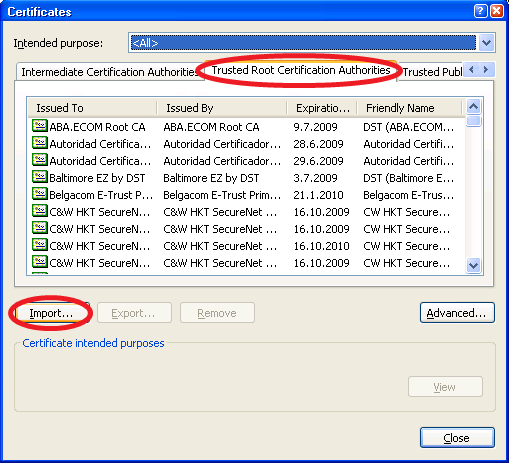This screenshot has width=509, height=463.
Task: Click the View button
Action: 445,387
